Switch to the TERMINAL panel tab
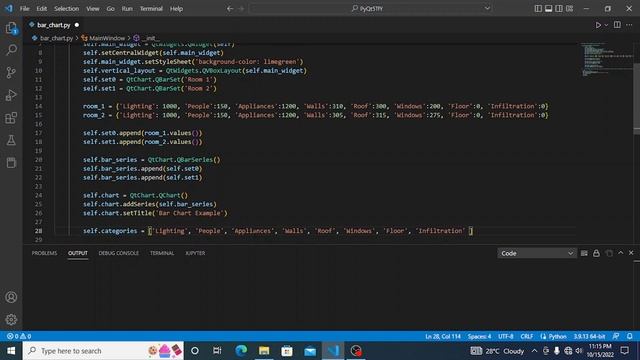Image resolution: width=640 pixels, height=360 pixels. point(162,253)
